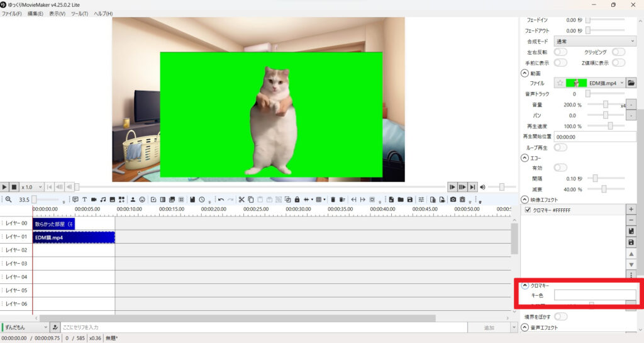Turn on the ループ再生 switch

tap(560, 147)
